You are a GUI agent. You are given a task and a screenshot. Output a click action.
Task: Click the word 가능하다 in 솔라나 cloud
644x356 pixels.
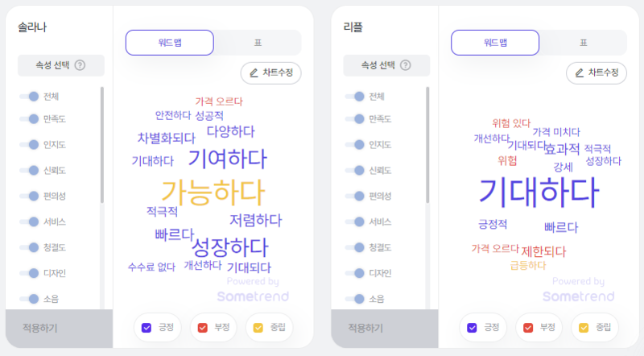tap(213, 192)
